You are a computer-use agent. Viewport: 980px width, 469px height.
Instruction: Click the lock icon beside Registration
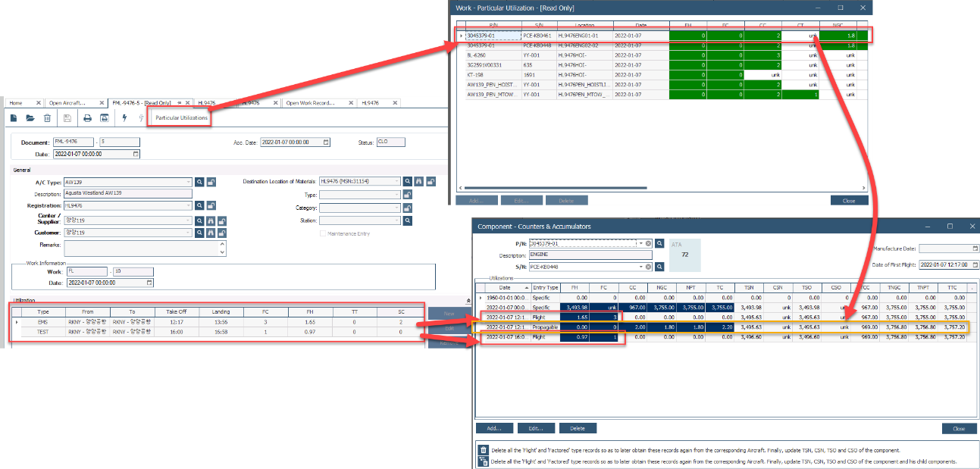tap(211, 205)
